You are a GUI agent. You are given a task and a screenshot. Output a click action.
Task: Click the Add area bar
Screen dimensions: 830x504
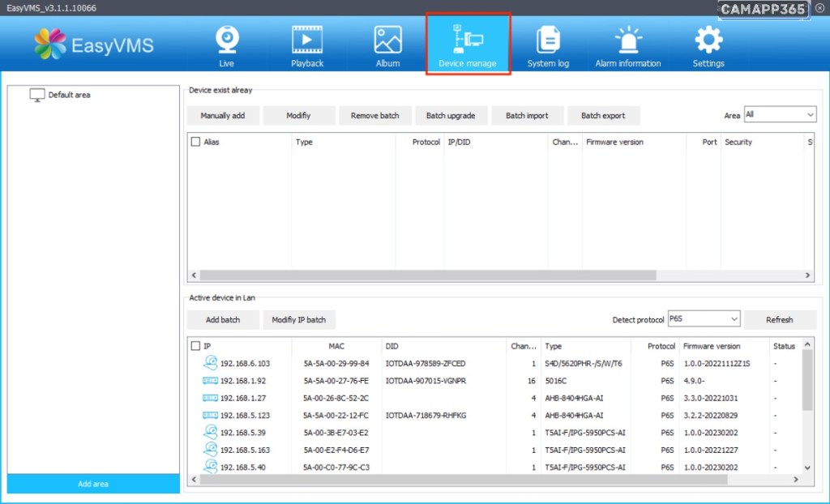point(93,484)
